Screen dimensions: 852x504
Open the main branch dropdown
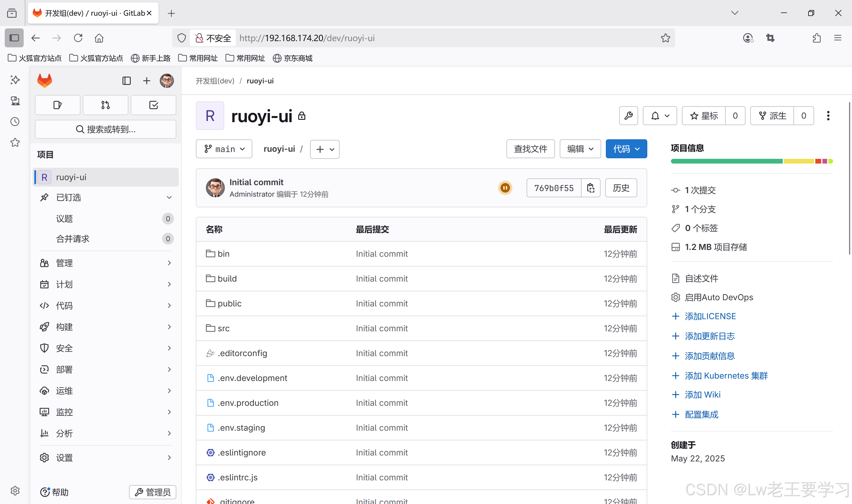(224, 149)
